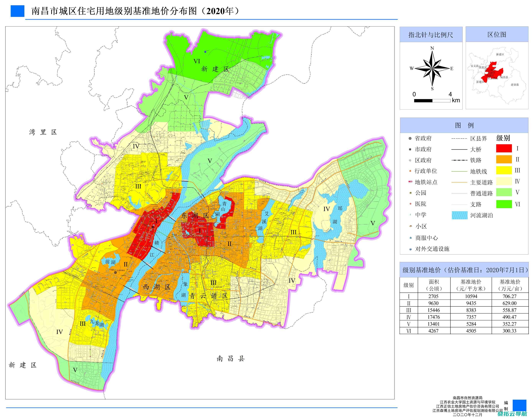Click the 商服中心 legend symbol
This screenshot has height=418, width=532.
coord(410,238)
